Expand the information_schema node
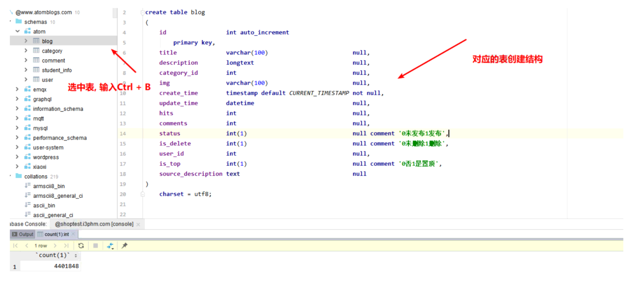The height and width of the screenshot is (286, 644). pyautogui.click(x=17, y=108)
